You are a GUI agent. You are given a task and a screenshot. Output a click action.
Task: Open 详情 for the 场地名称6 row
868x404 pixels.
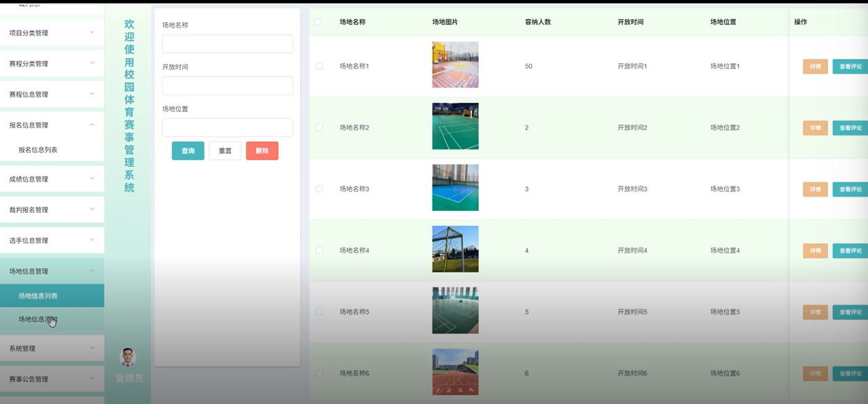tap(815, 373)
